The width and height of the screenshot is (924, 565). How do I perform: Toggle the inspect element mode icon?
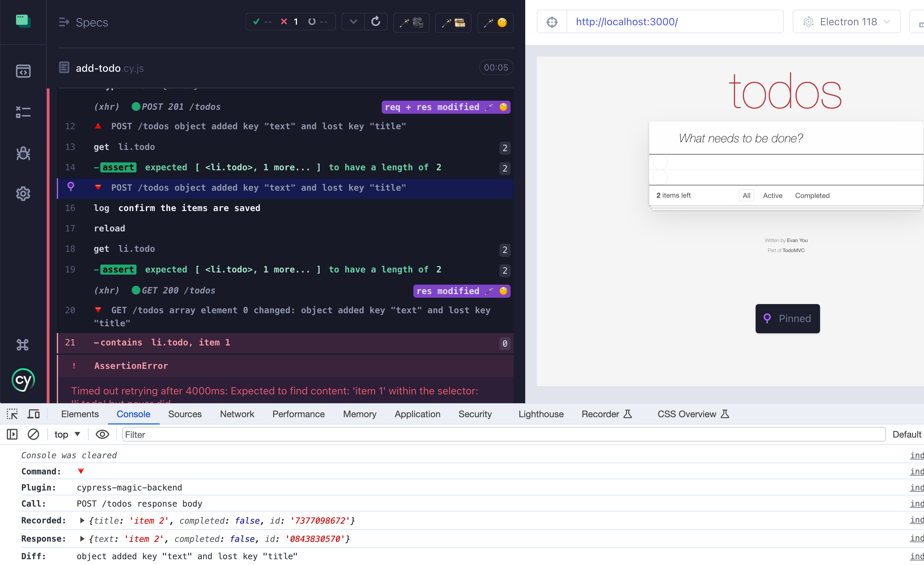pos(12,414)
